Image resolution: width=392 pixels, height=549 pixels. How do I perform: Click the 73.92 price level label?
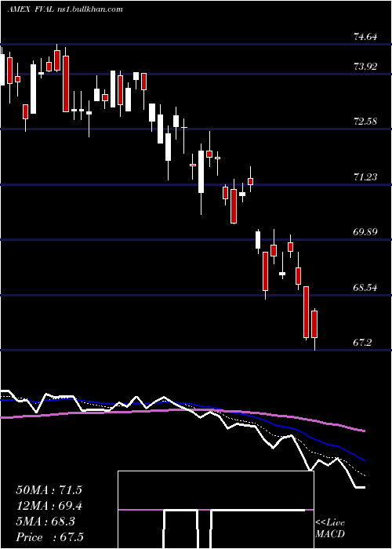click(x=365, y=66)
